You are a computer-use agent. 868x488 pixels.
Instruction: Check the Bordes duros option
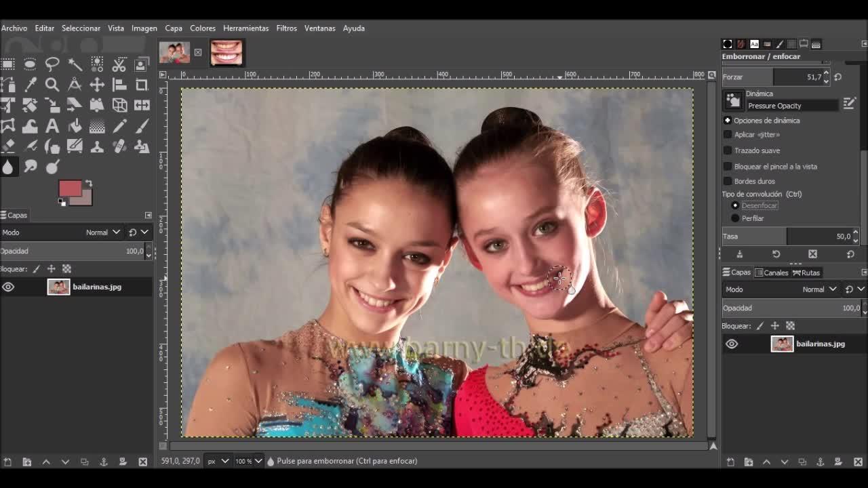click(728, 181)
